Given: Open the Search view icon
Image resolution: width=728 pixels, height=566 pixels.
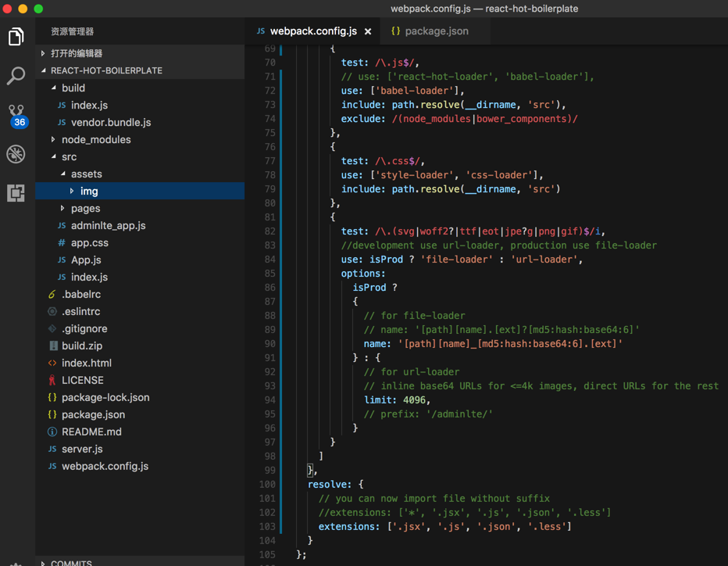Looking at the screenshot, I should tap(16, 76).
